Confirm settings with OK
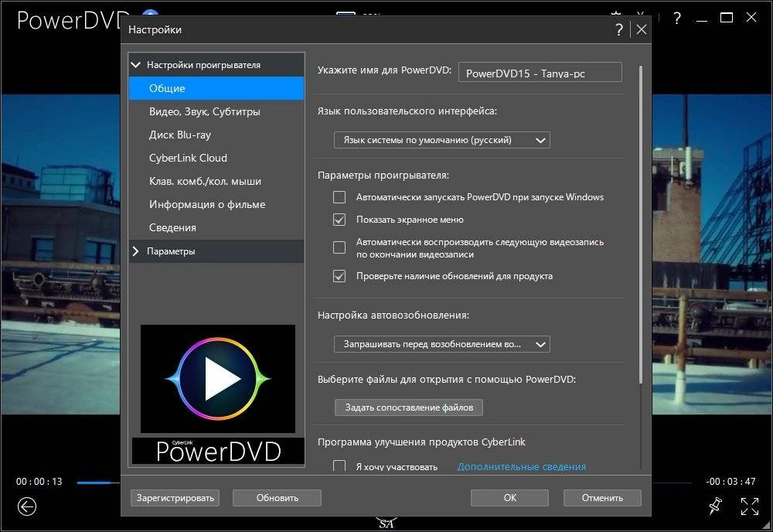The height and width of the screenshot is (532, 773). pyautogui.click(x=509, y=498)
